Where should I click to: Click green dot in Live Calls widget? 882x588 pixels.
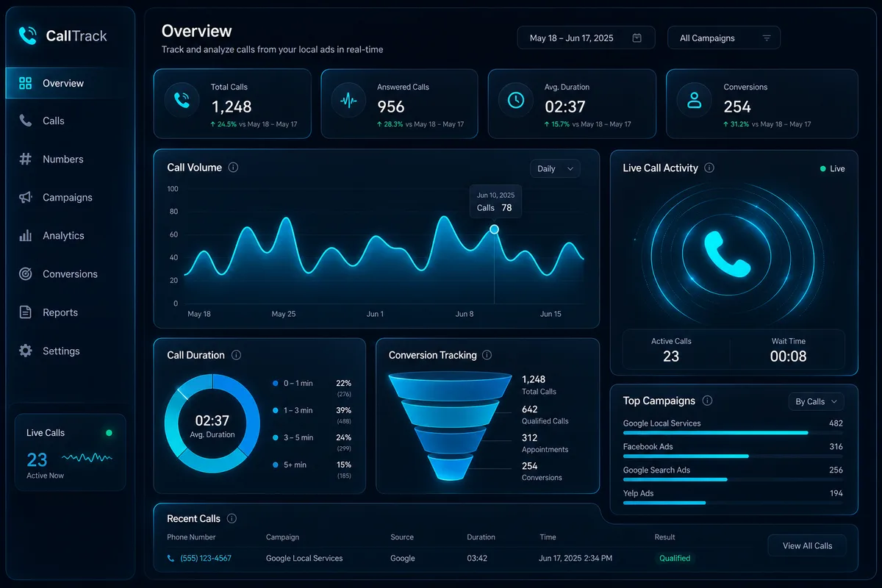click(109, 433)
